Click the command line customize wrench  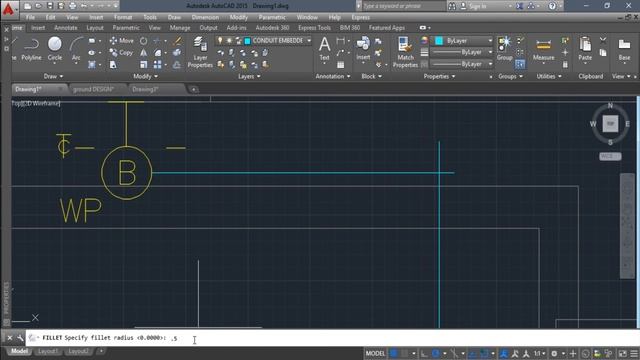point(20,338)
